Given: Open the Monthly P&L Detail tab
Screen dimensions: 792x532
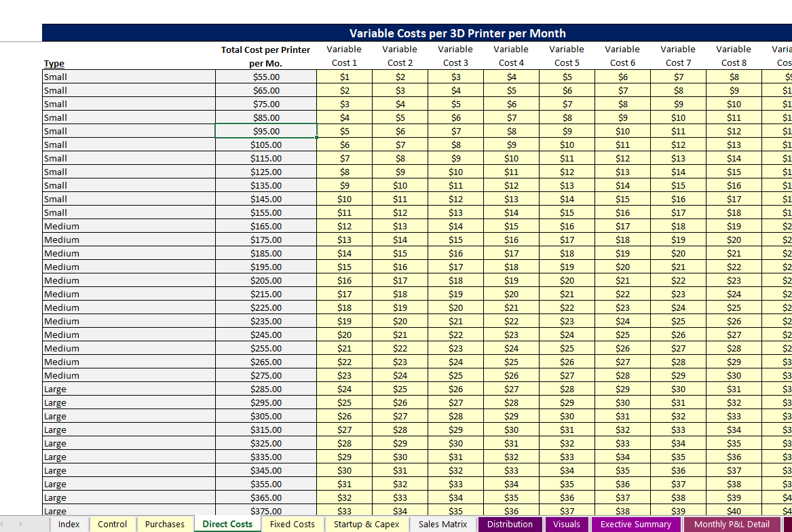Looking at the screenshot, I should [732, 524].
